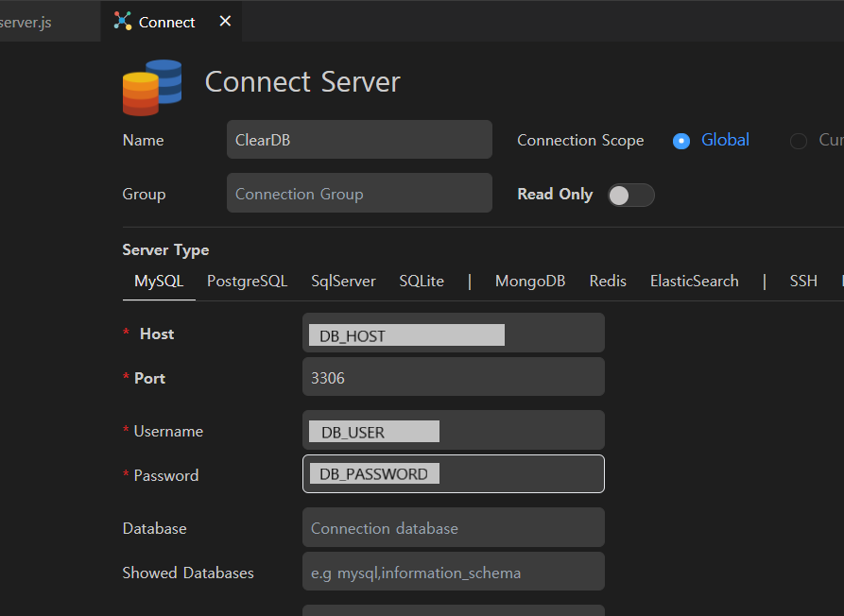Click the Connection database input field
Viewport: 844px width, 616px height.
454,528
